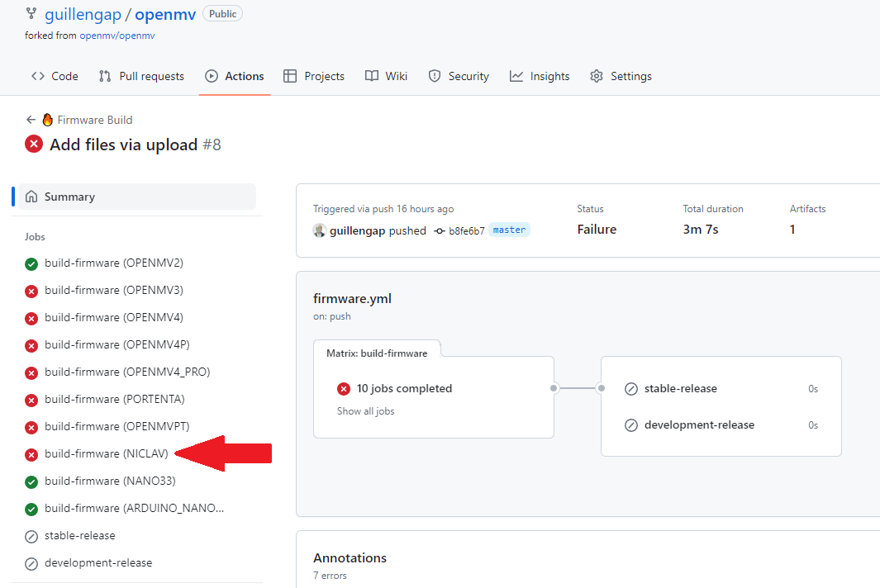Go to the Settings tab

621,76
